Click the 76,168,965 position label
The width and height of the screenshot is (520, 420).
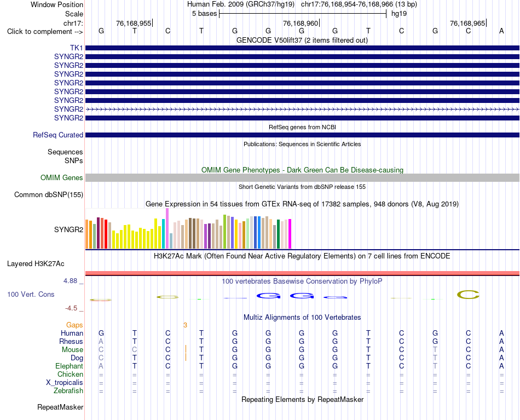pyautogui.click(x=467, y=23)
